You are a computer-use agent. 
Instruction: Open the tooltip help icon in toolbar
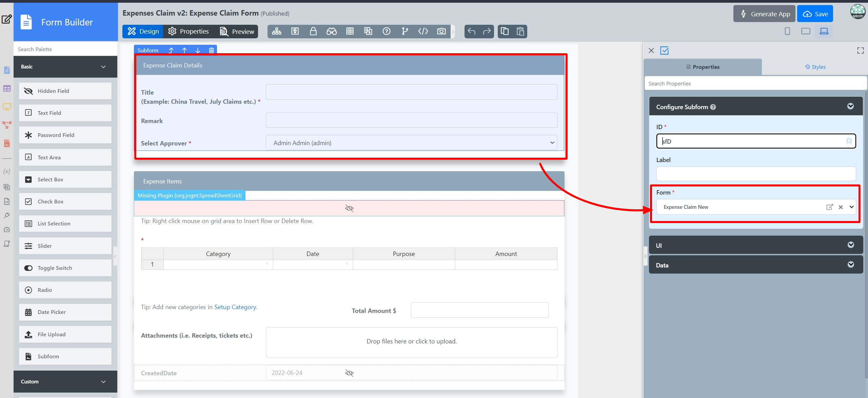click(x=386, y=32)
